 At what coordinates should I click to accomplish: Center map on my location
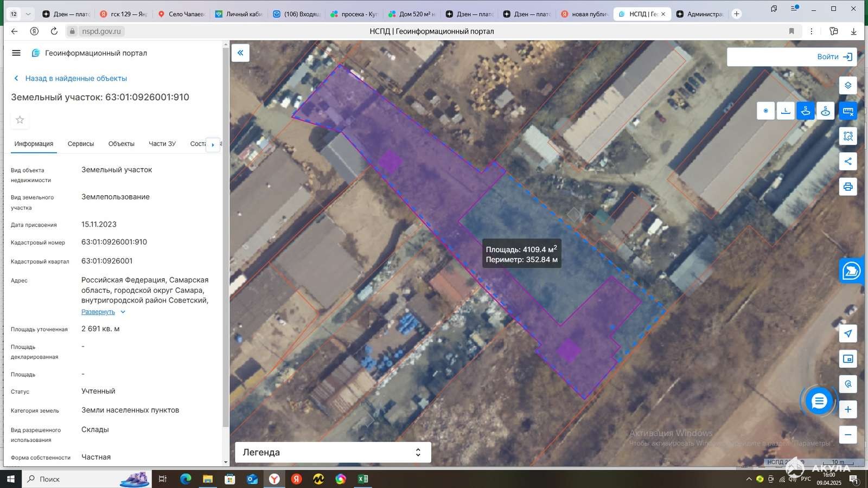pyautogui.click(x=848, y=333)
